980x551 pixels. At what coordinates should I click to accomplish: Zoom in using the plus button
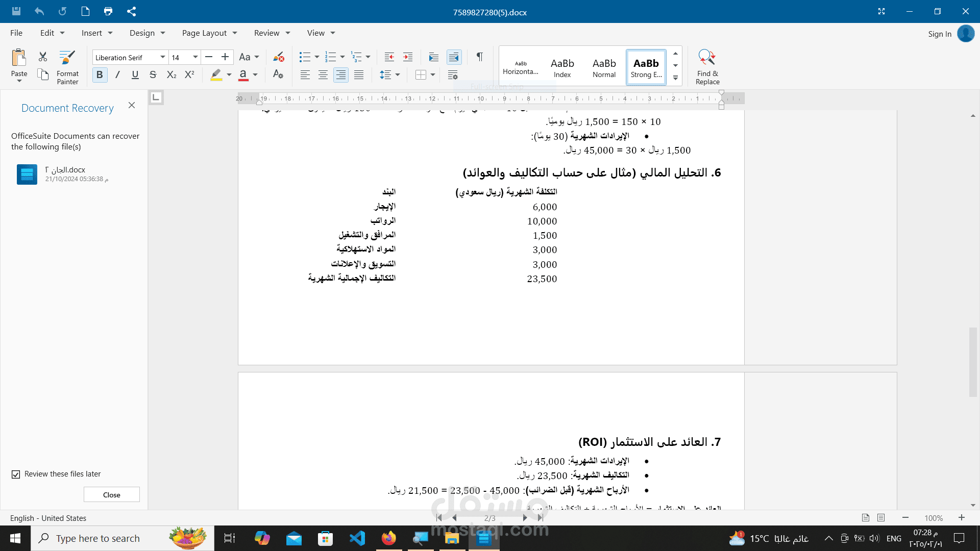[962, 517]
